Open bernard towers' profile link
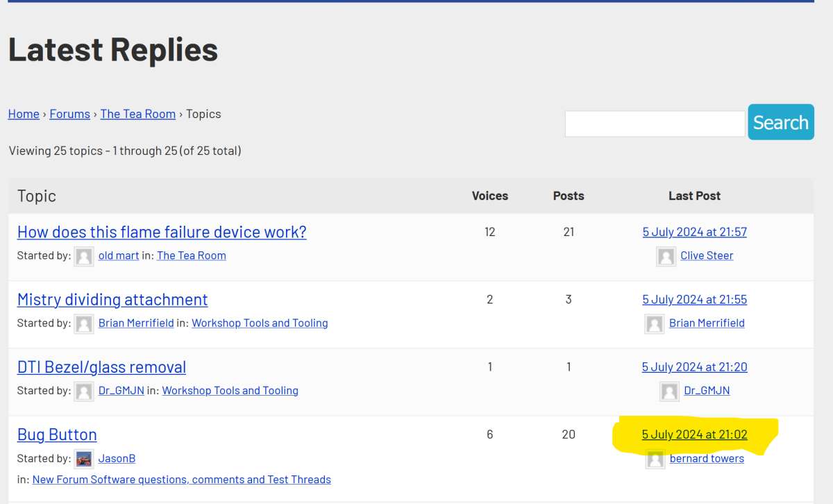Image resolution: width=833 pixels, height=504 pixels. 707,458
